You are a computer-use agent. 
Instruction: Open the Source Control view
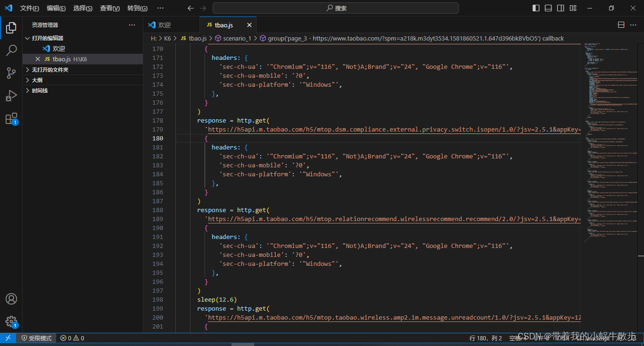(x=11, y=73)
